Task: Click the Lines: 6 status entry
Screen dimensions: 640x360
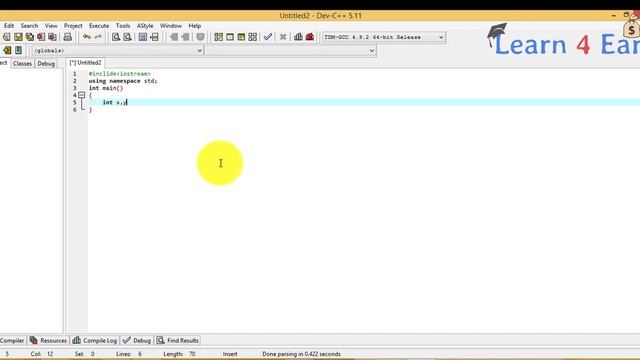Action: [129, 354]
